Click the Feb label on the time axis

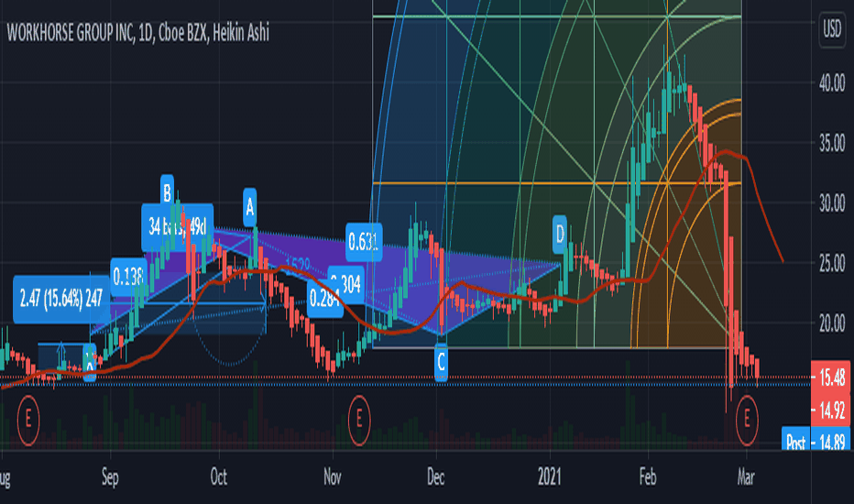(x=648, y=477)
